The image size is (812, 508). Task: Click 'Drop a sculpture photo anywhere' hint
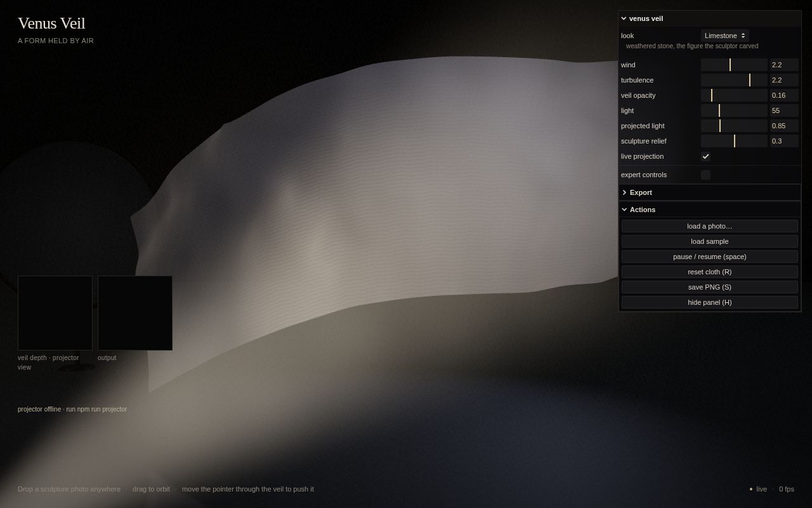click(x=69, y=489)
